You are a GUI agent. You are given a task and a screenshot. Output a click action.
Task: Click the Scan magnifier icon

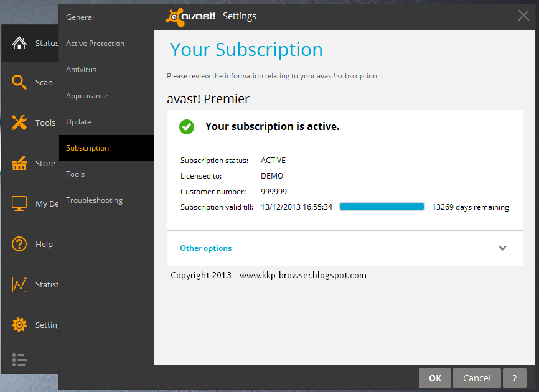[x=19, y=83]
